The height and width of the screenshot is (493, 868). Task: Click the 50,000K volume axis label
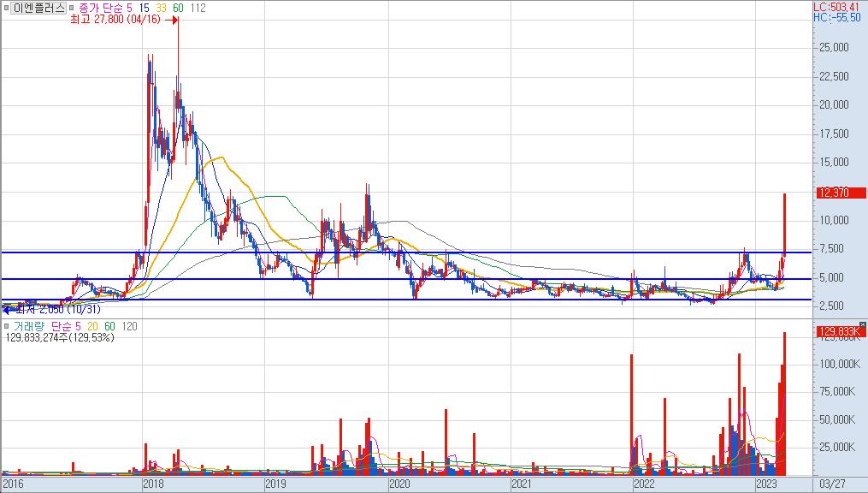(x=837, y=419)
